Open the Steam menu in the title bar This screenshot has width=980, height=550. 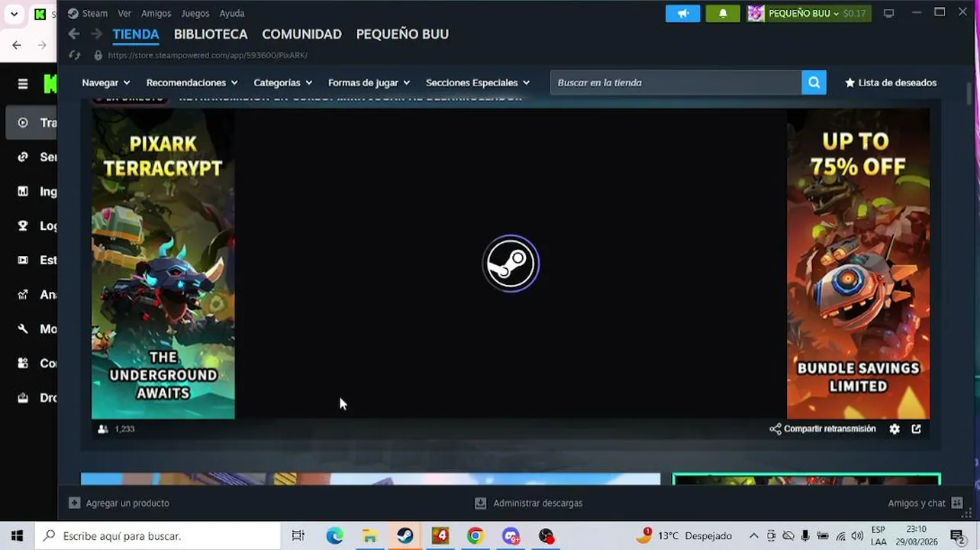pos(88,13)
